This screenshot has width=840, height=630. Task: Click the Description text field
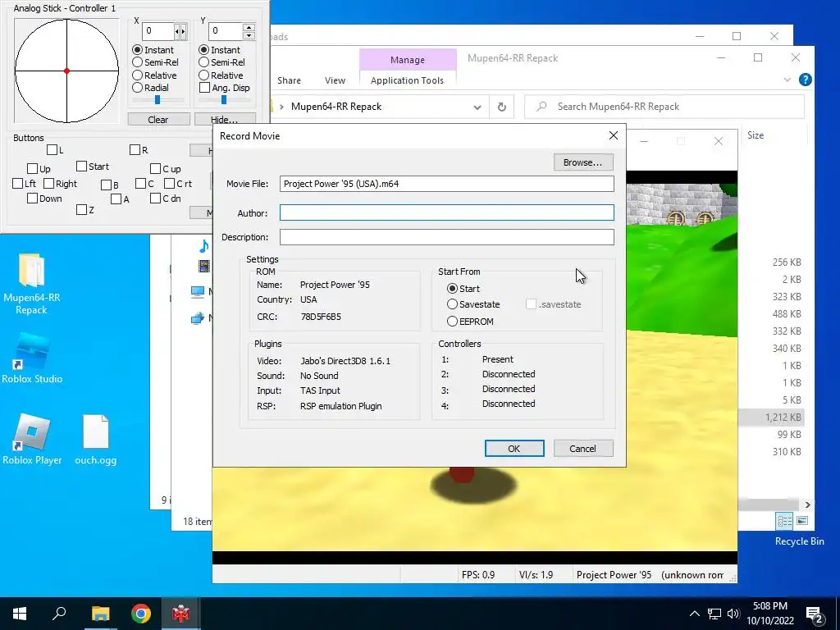click(x=447, y=237)
